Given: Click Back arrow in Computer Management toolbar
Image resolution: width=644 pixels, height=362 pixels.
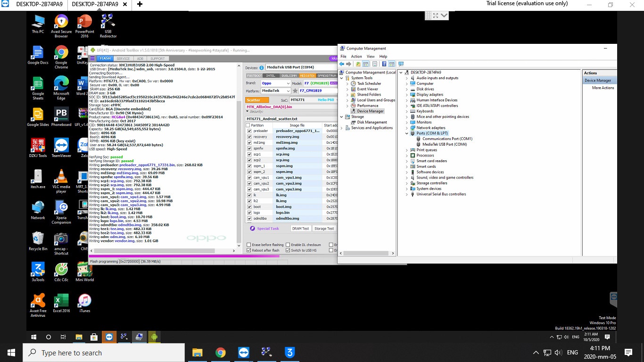Looking at the screenshot, I should pos(342,64).
